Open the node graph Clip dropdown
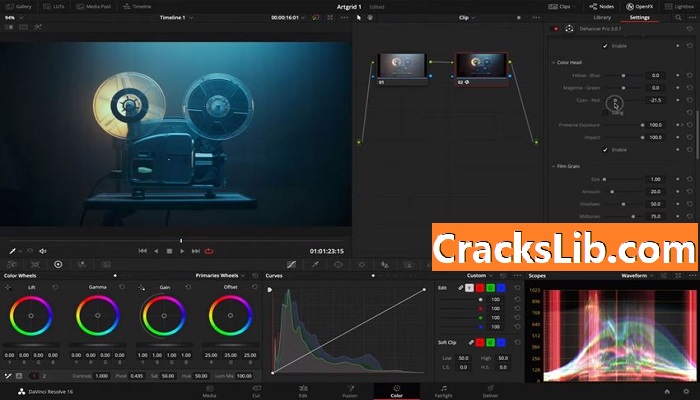700x400 pixels. pyautogui.click(x=467, y=17)
